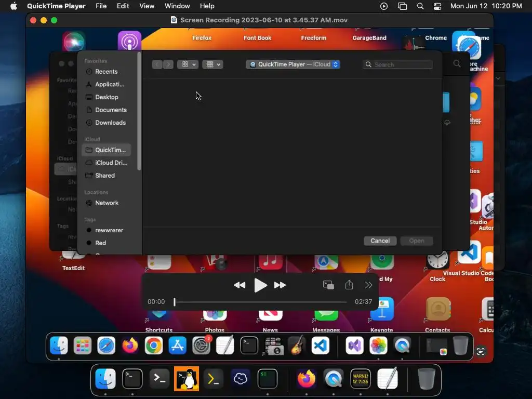Open Control Center in the menu bar
Screen dimensions: 532x399
click(x=437, y=6)
